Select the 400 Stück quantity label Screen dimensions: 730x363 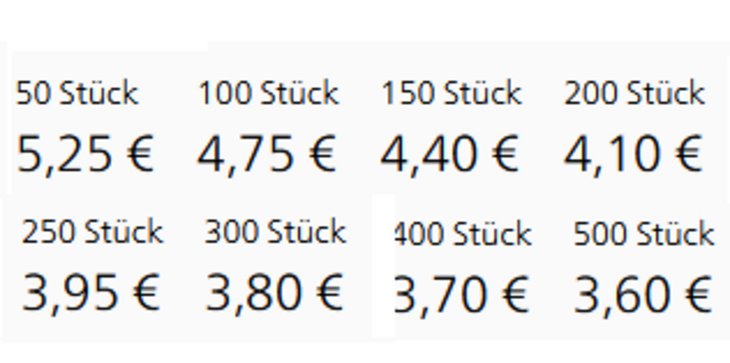click(x=462, y=234)
